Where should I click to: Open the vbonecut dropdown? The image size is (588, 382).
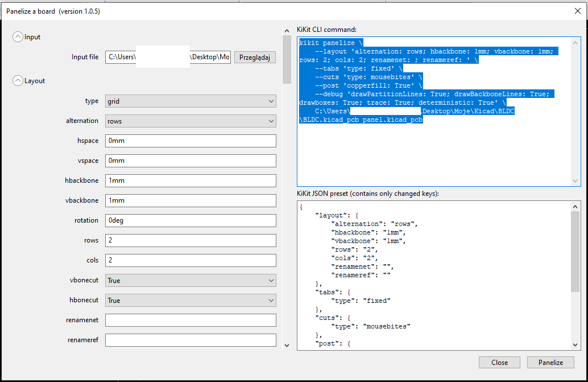pyautogui.click(x=191, y=280)
